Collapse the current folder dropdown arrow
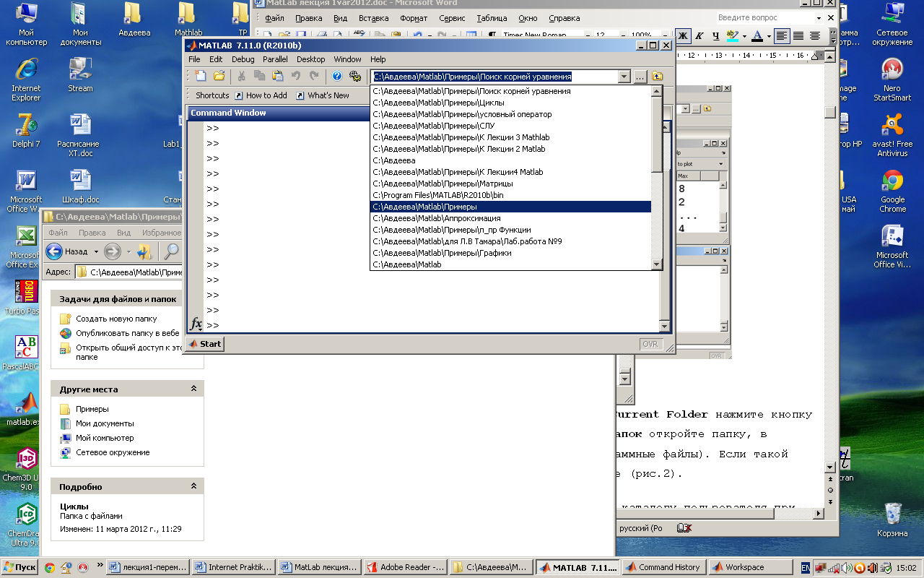The width and height of the screenshot is (924, 578). 624,77
